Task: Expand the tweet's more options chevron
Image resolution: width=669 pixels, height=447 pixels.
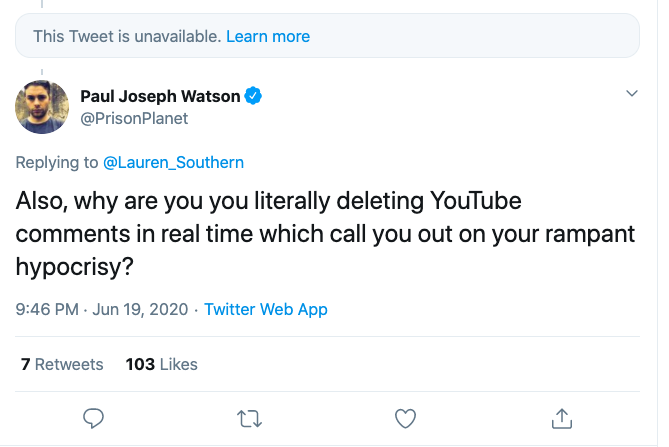Action: (631, 93)
